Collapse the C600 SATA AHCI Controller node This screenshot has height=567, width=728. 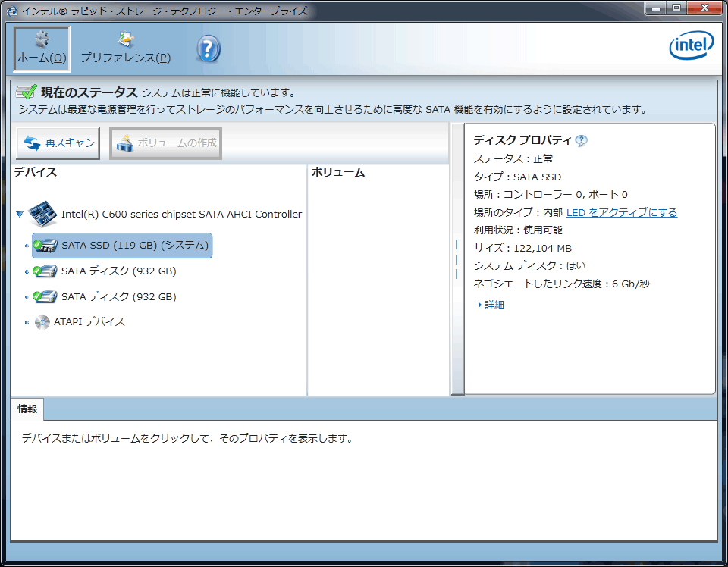click(20, 215)
